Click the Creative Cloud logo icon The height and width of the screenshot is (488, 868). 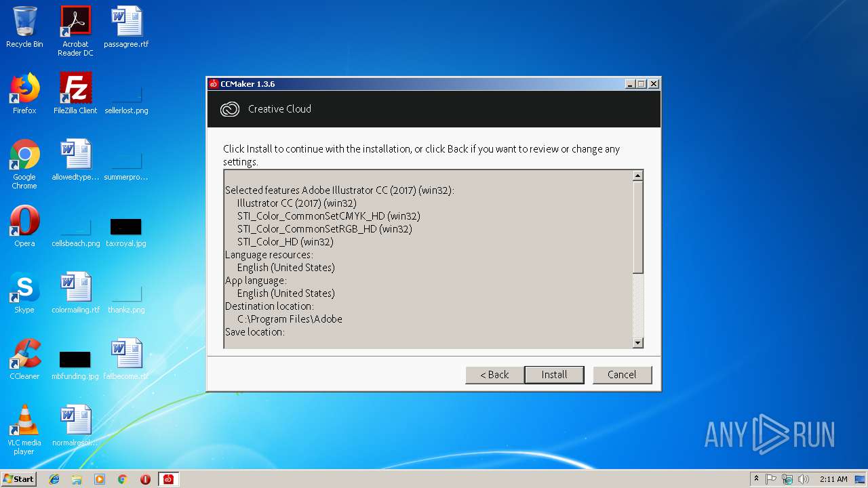pyautogui.click(x=230, y=109)
